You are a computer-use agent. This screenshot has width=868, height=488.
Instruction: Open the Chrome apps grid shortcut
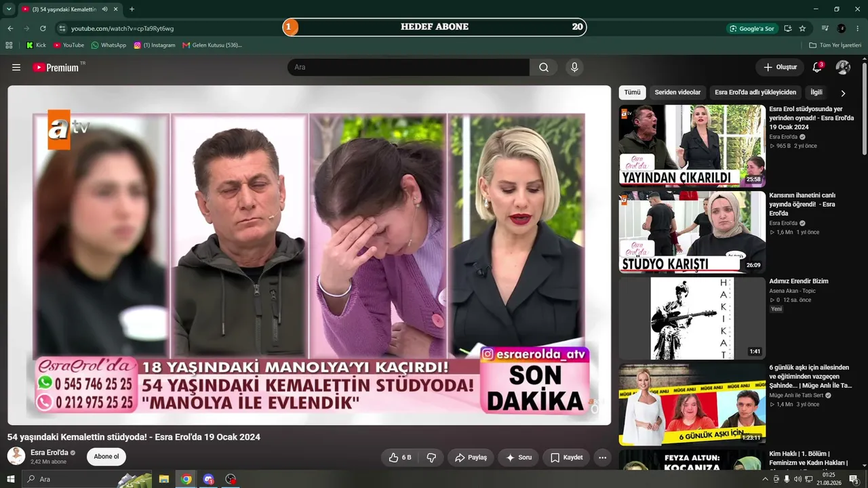(x=9, y=45)
